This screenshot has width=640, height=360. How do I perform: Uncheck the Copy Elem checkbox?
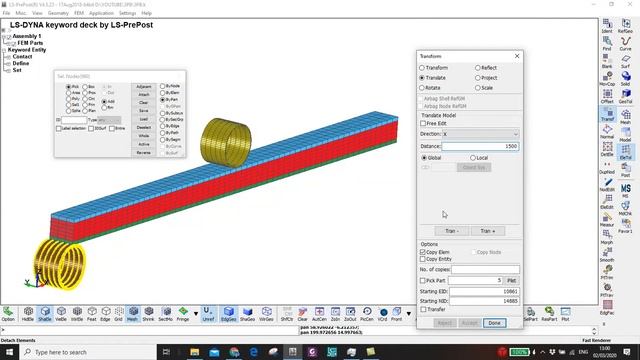[x=423, y=252]
